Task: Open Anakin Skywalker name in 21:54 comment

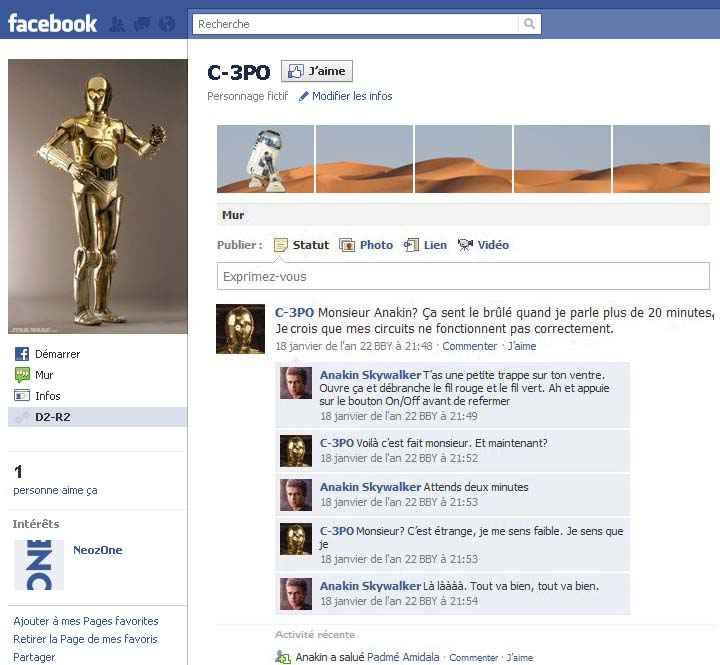Action: coord(370,586)
